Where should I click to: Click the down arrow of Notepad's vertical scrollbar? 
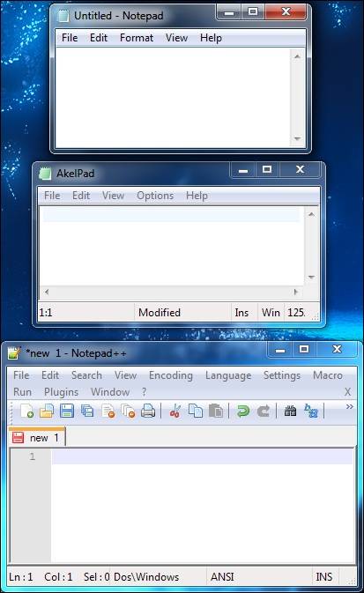point(297,139)
